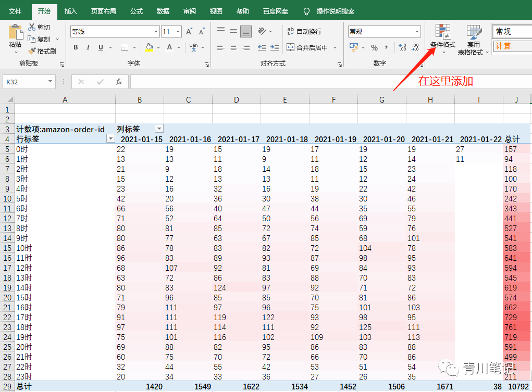Open the Alignment (对齐方式) dialog launcher
Screen dimensions: 532x392
coord(340,64)
